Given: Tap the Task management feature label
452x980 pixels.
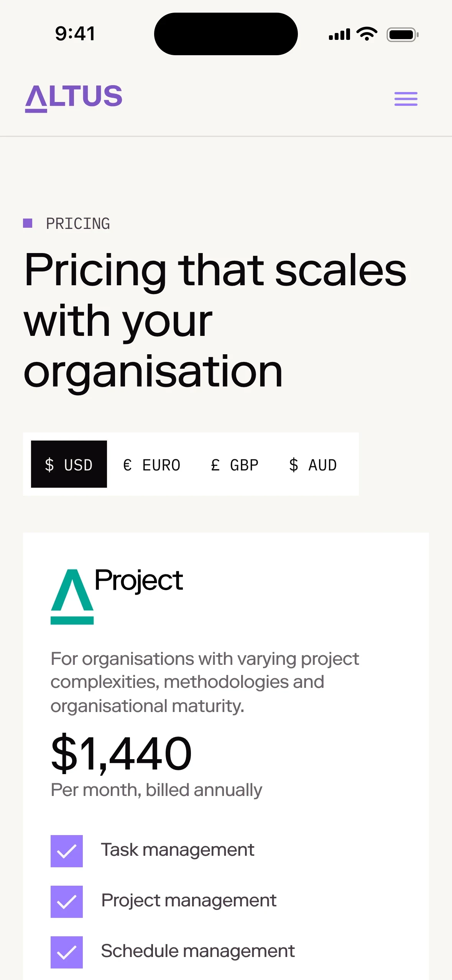Looking at the screenshot, I should click(178, 850).
